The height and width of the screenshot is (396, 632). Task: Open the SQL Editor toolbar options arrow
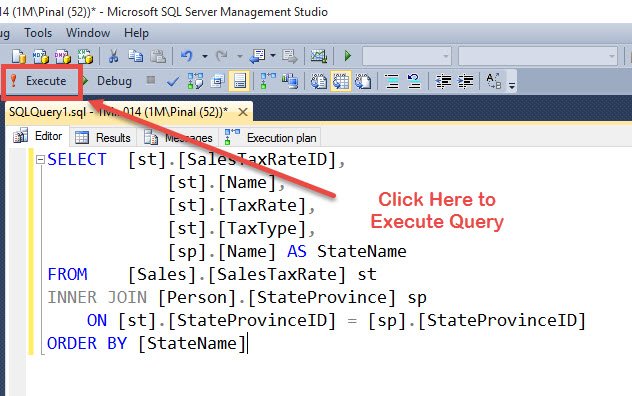(x=512, y=84)
